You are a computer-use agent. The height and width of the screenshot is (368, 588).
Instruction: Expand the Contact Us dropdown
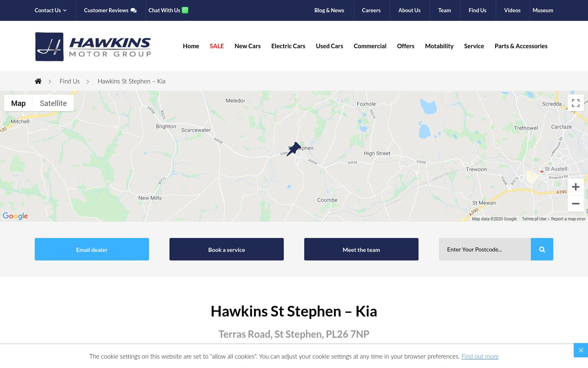[51, 10]
